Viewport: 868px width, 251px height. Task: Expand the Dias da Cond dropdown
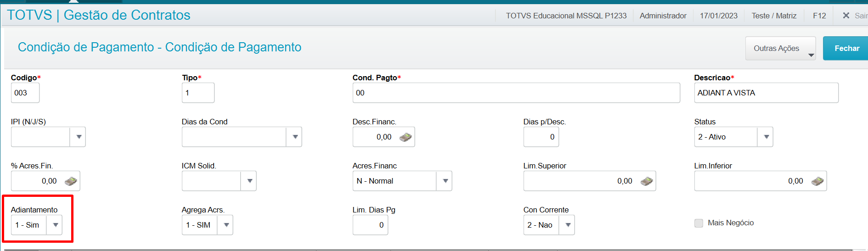pos(294,137)
